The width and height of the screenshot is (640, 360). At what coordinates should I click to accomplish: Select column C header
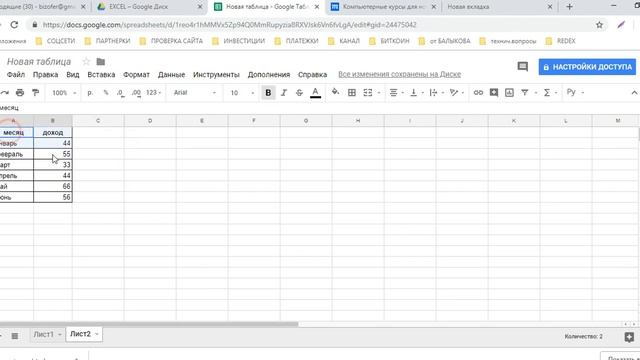pyautogui.click(x=98, y=121)
